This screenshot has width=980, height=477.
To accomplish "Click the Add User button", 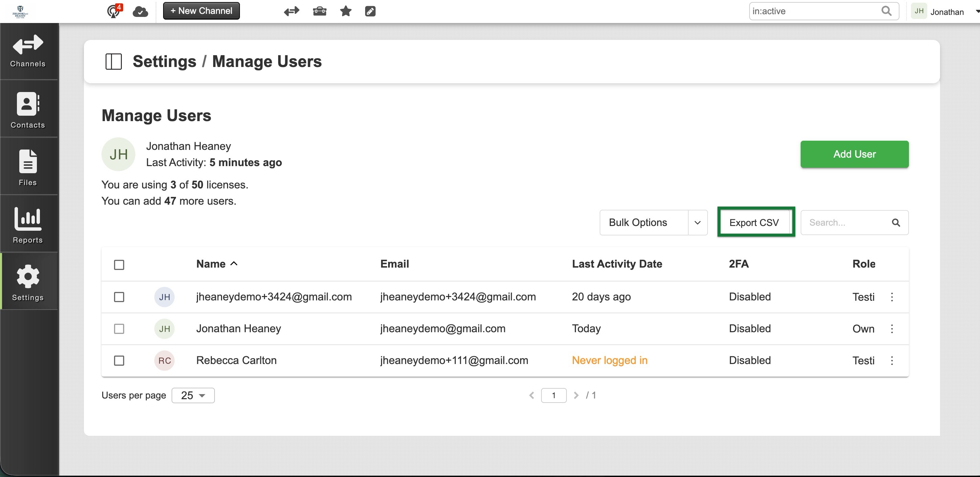I will 854,155.
